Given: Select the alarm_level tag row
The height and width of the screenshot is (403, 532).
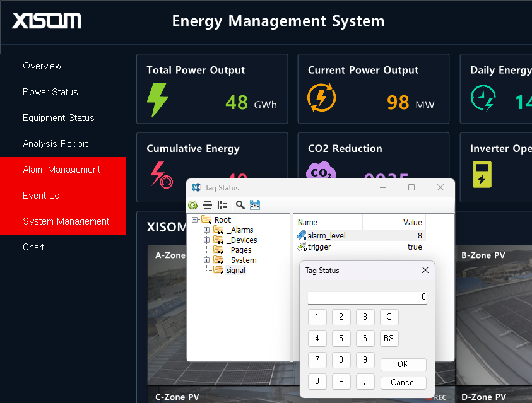Looking at the screenshot, I should [360, 236].
